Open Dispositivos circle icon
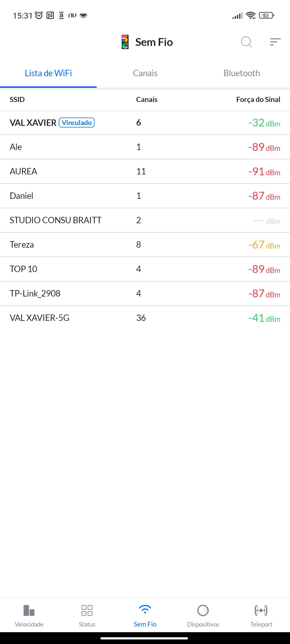Image resolution: width=290 pixels, height=644 pixels. [203, 610]
